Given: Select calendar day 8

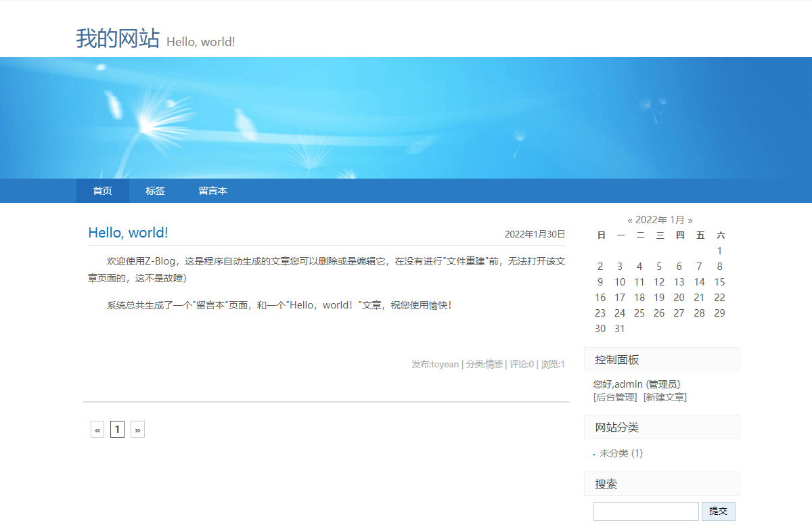Looking at the screenshot, I should [720, 267].
